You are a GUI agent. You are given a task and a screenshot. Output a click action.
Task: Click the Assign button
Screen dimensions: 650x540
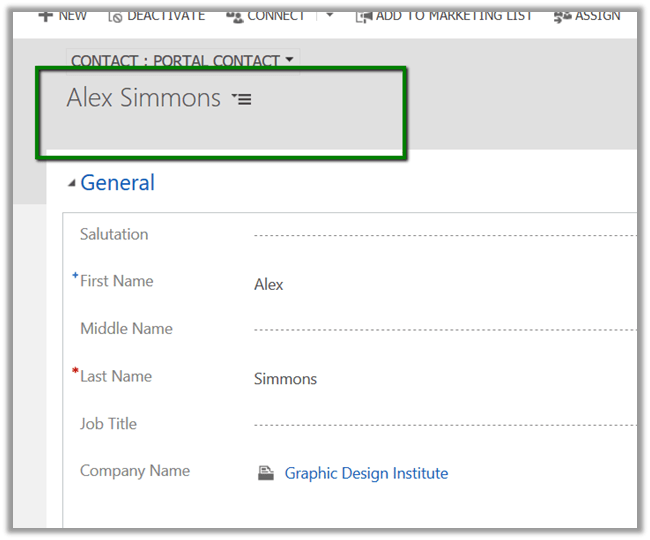tap(597, 16)
